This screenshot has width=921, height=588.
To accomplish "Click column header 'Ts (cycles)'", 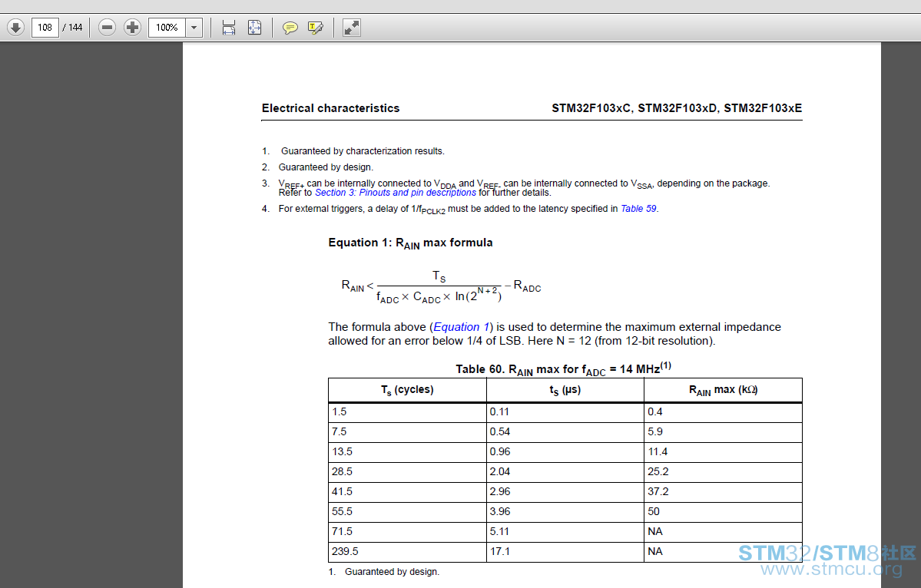I will tap(407, 390).
